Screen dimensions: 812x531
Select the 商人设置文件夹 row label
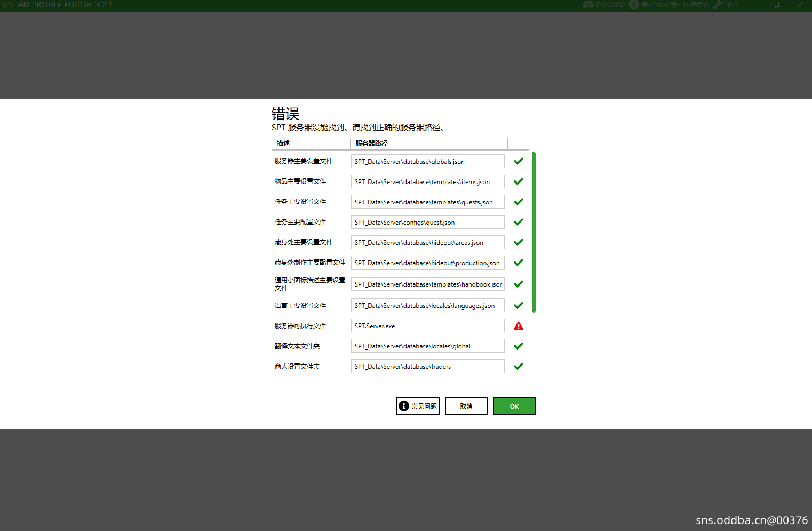click(297, 366)
